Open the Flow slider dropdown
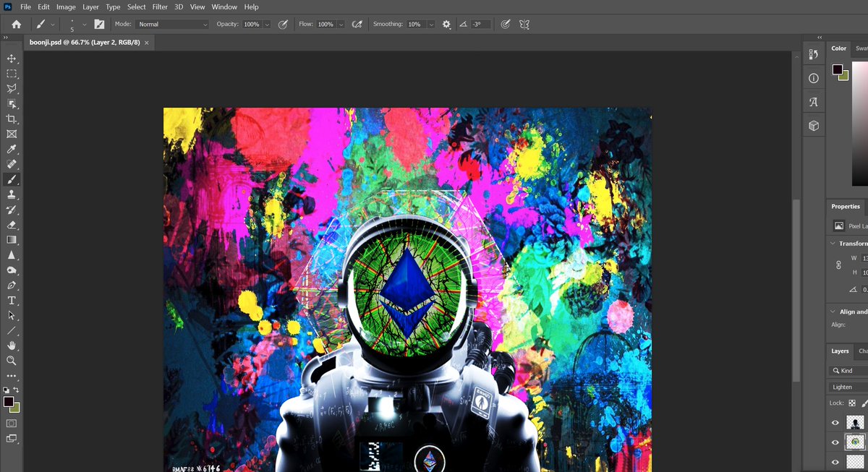Screen dimensions: 868x472 341,24
